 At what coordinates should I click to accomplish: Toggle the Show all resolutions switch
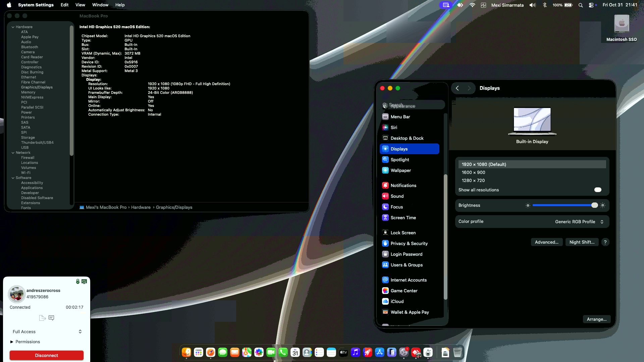click(598, 190)
